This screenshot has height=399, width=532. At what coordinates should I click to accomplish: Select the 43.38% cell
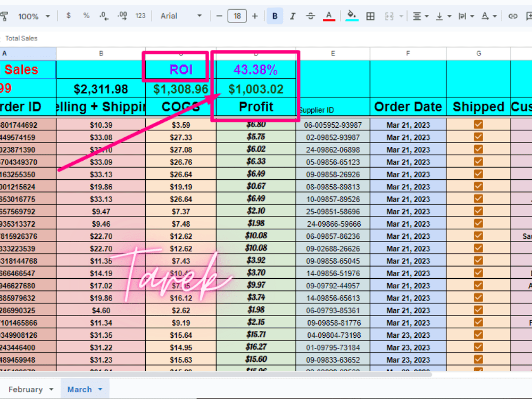click(x=256, y=70)
